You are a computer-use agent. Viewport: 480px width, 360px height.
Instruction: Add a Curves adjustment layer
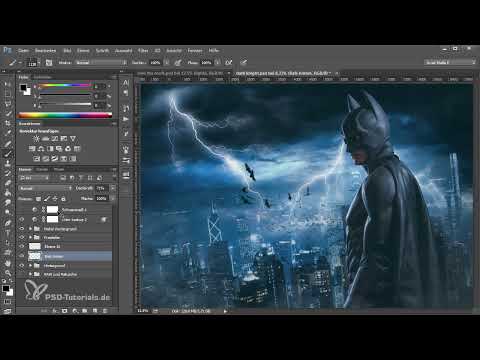(55, 138)
